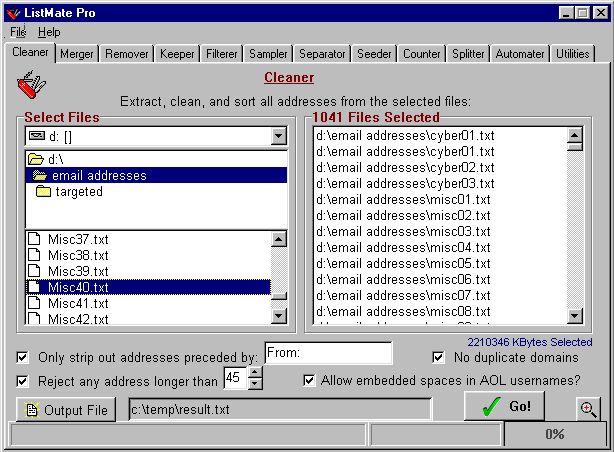
Task: Click the file list scroll up arrow
Action: pyautogui.click(x=278, y=239)
